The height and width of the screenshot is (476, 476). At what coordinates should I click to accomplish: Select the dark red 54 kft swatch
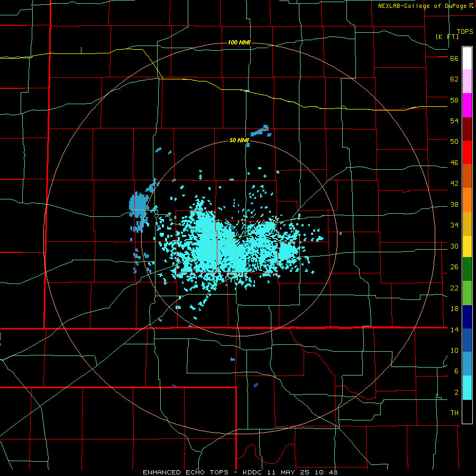coord(467,129)
